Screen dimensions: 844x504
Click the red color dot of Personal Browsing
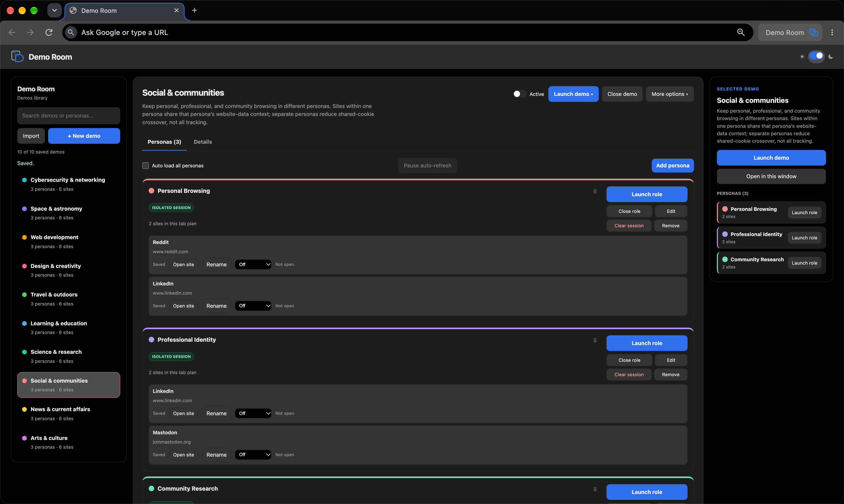pyautogui.click(x=152, y=191)
